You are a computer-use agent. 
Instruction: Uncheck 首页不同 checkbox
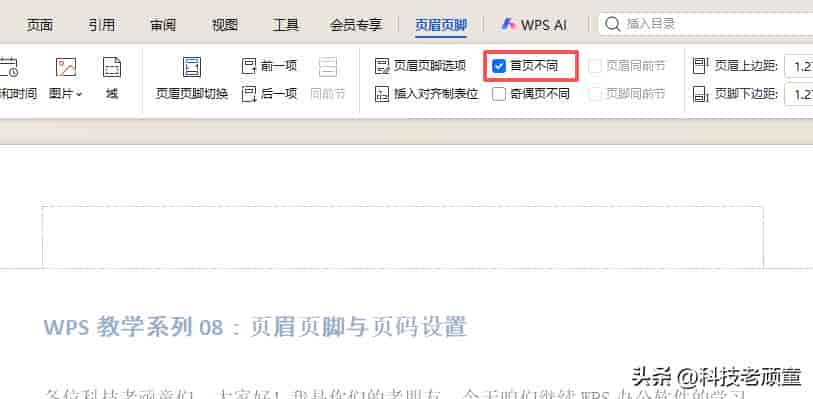(499, 66)
